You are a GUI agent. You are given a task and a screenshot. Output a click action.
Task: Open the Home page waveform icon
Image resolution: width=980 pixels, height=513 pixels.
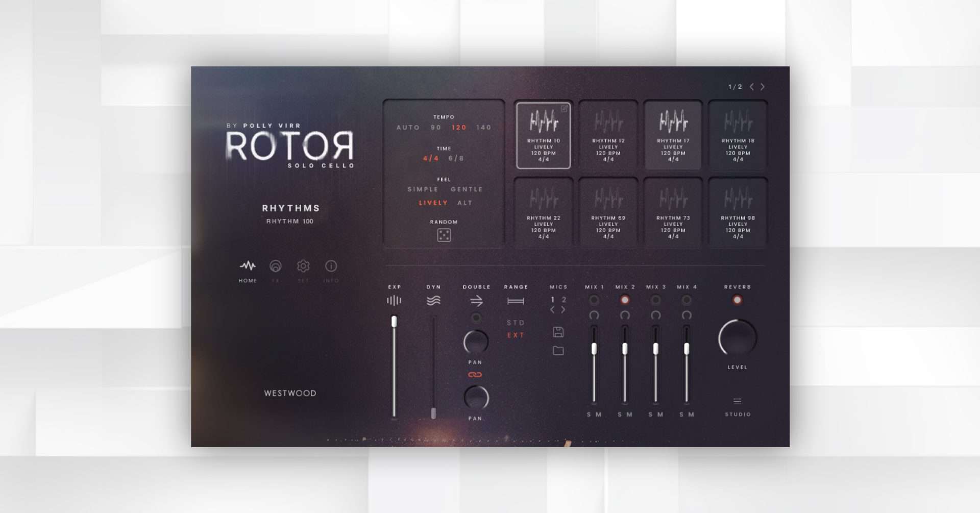point(248,266)
